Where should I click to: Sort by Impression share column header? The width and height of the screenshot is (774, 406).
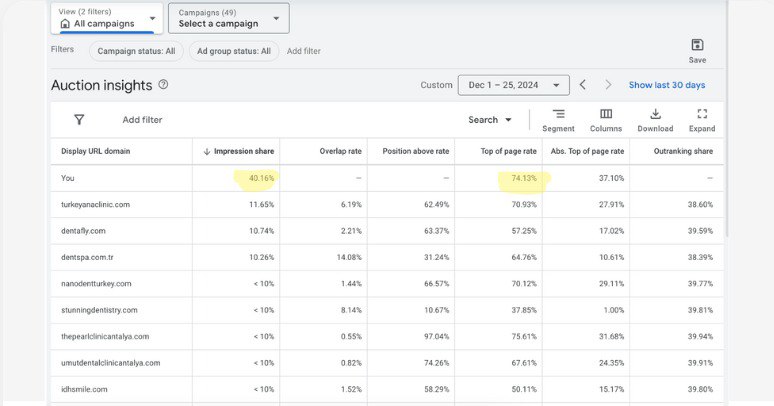coord(239,151)
